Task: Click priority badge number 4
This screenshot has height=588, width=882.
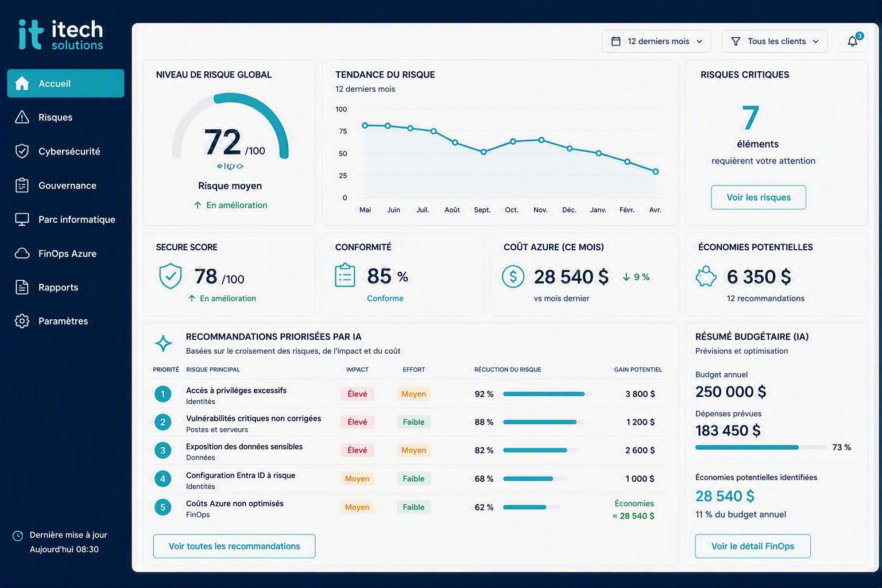Action: click(x=163, y=479)
